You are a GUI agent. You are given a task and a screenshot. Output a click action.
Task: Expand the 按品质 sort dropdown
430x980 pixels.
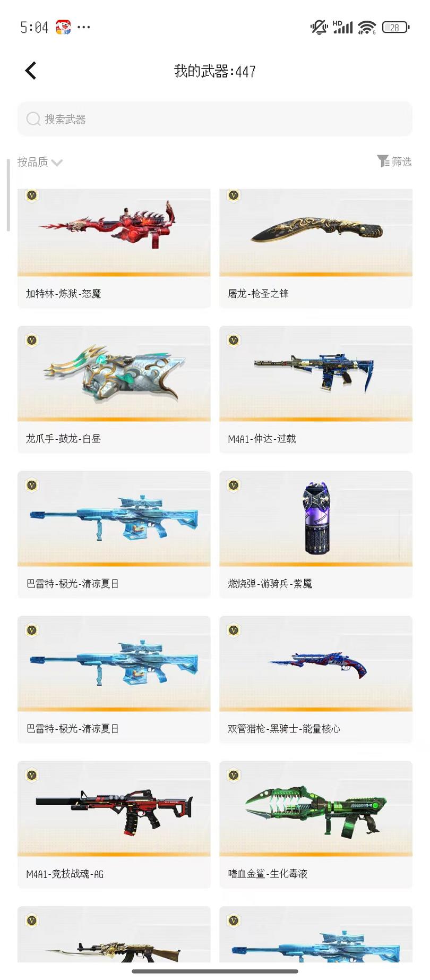(x=40, y=162)
